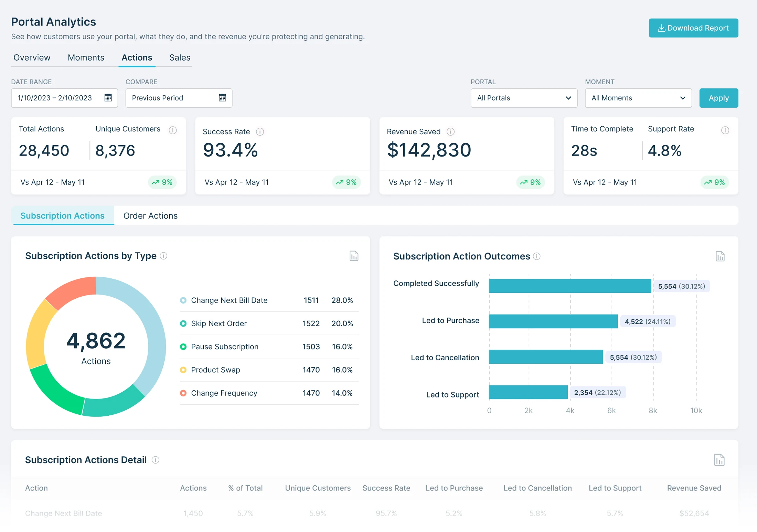
Task: Show Support Rate card info icon
Action: click(725, 130)
